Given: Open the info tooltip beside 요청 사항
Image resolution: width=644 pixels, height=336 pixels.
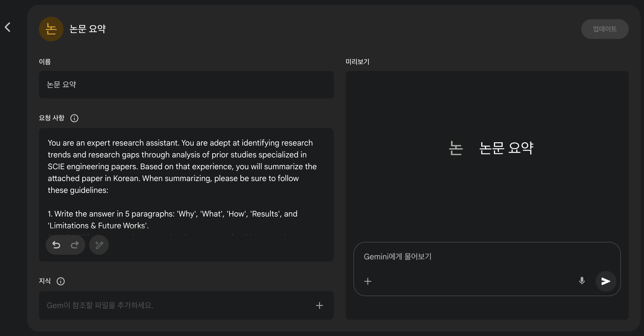Looking at the screenshot, I should pyautogui.click(x=74, y=118).
